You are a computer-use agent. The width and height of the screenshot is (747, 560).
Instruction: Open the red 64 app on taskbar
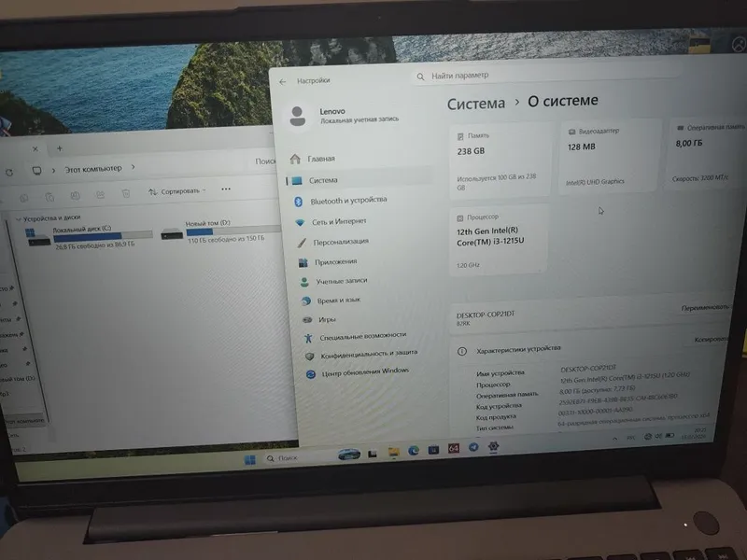[454, 449]
